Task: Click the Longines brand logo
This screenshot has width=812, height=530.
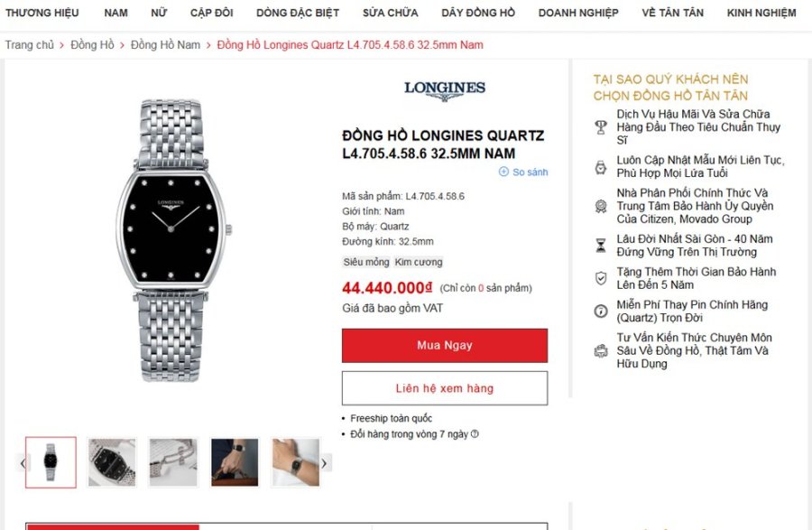Action: [444, 88]
